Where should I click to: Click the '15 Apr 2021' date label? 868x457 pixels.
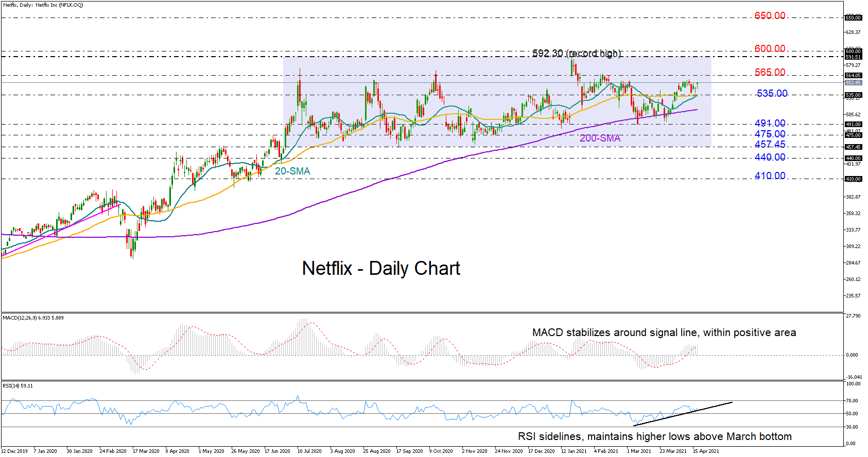click(x=706, y=451)
